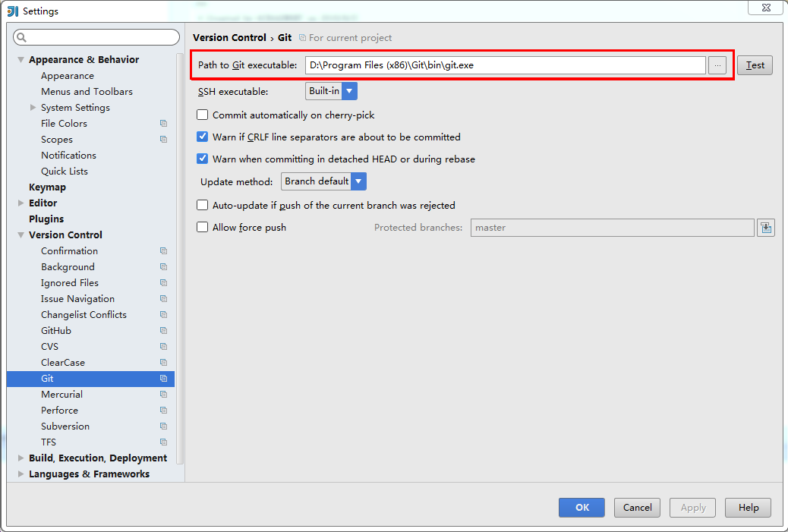This screenshot has width=788, height=532.
Task: Click Cancel to discard changes
Action: coord(637,508)
